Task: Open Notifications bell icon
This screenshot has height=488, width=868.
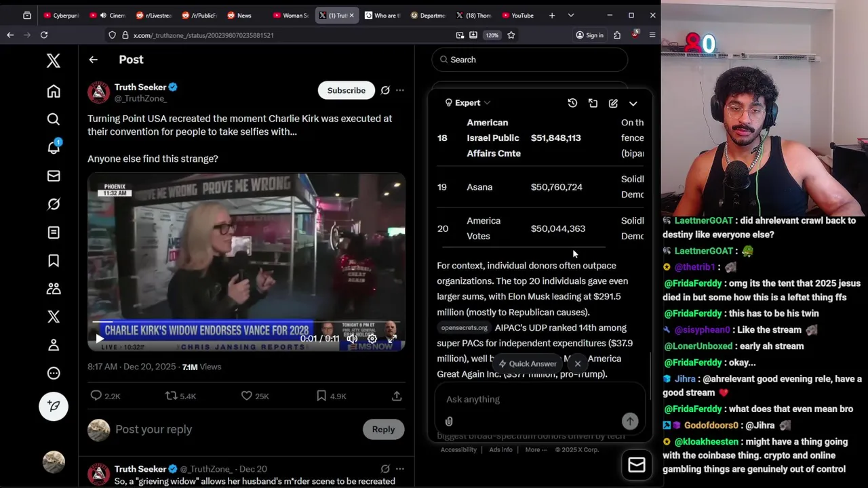Action: tap(54, 147)
